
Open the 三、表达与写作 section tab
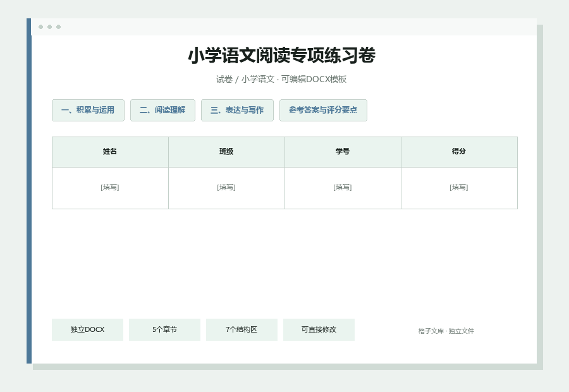click(x=237, y=111)
